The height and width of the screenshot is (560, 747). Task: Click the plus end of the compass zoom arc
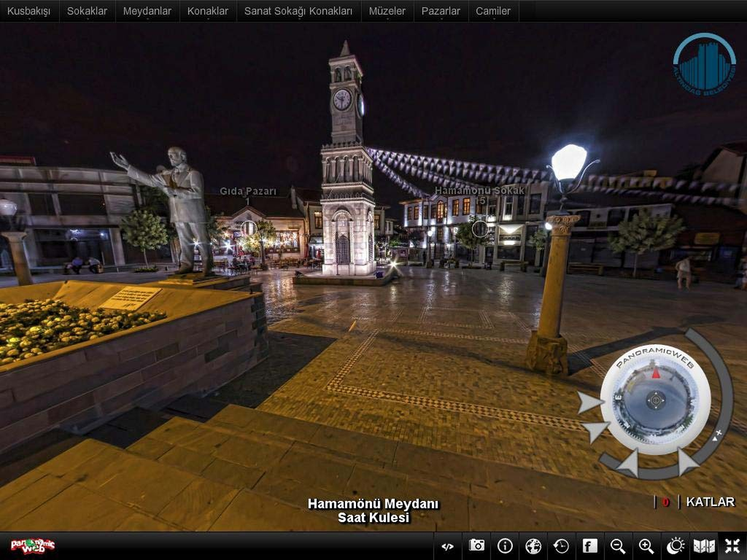pyautogui.click(x=719, y=431)
